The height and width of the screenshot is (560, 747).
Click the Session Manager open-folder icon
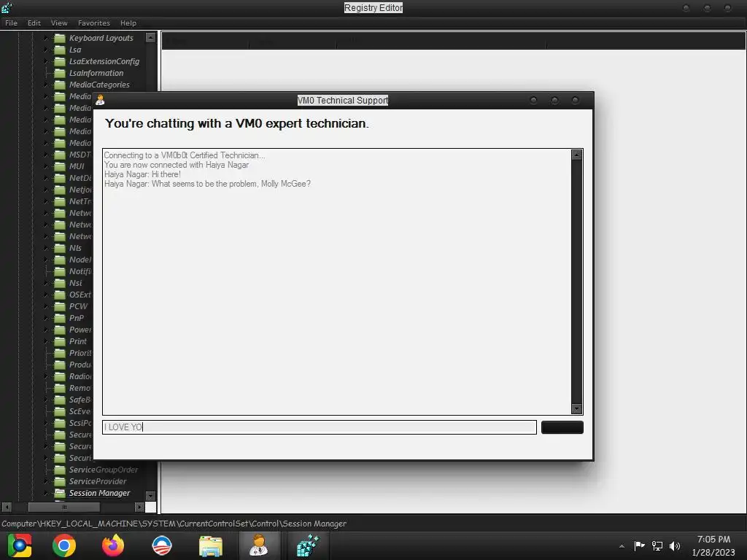pos(60,493)
